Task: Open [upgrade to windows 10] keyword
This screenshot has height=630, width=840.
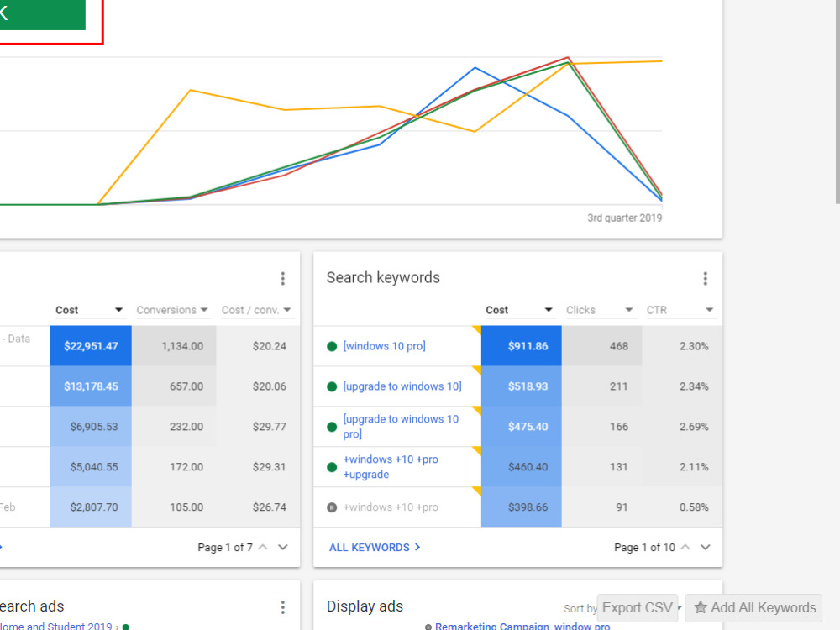Action: tap(402, 386)
